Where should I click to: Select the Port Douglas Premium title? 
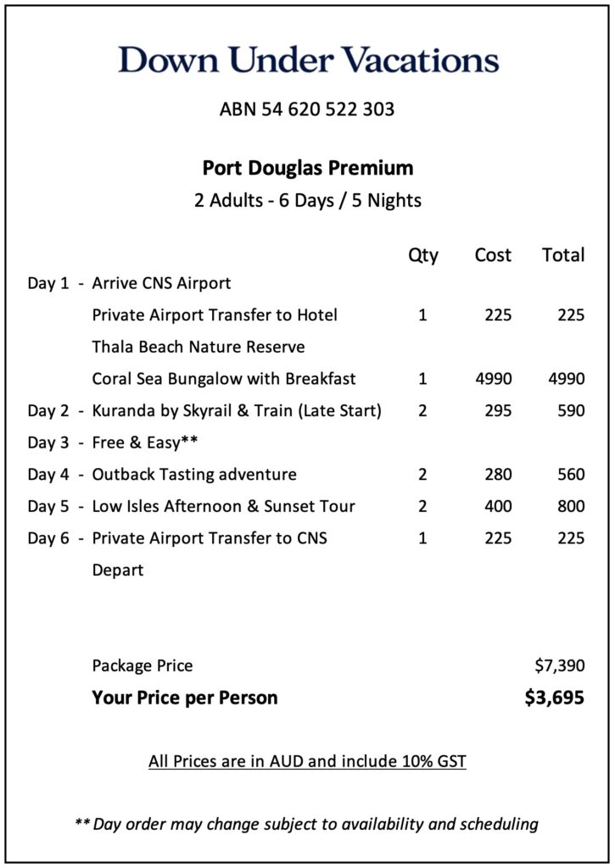coord(307,168)
